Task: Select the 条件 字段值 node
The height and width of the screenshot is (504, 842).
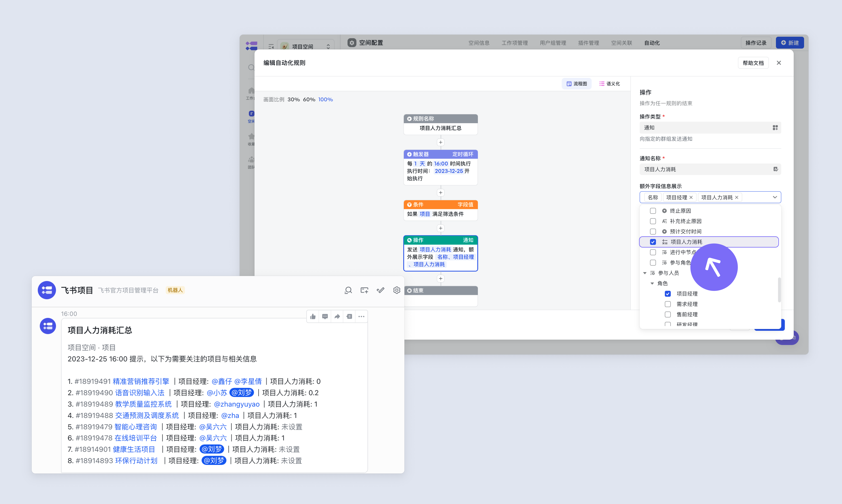Action: click(440, 210)
